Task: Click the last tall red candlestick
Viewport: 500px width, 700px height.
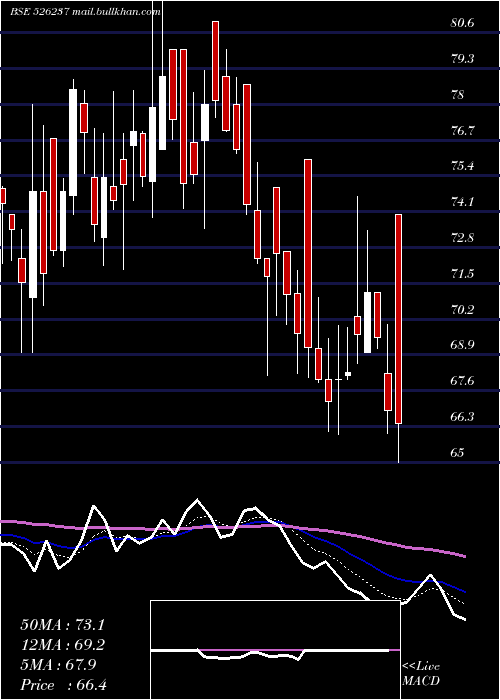Action: click(x=398, y=319)
